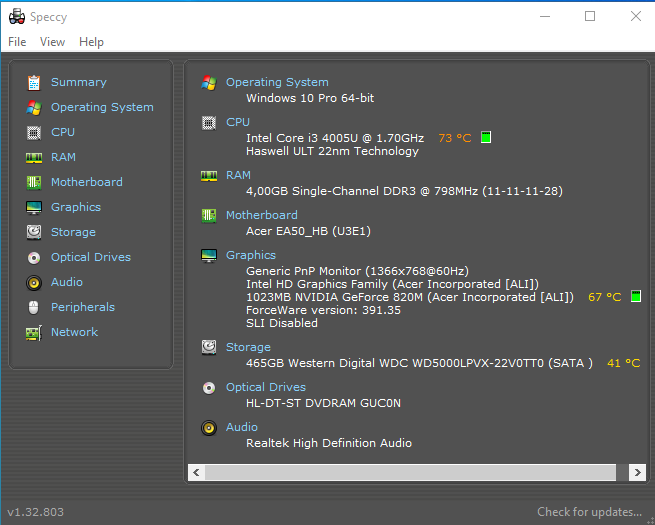
Task: Click the Speccy app icon in title bar
Action: 17,17
